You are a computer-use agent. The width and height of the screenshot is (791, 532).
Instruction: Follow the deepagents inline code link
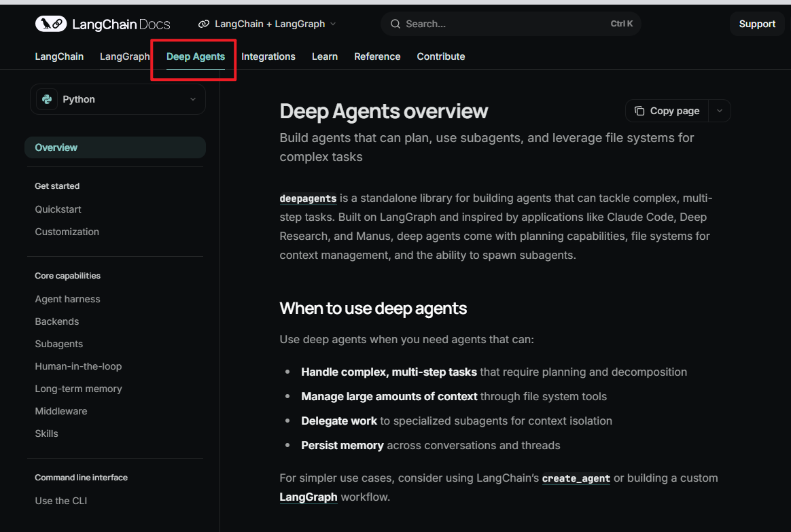309,198
